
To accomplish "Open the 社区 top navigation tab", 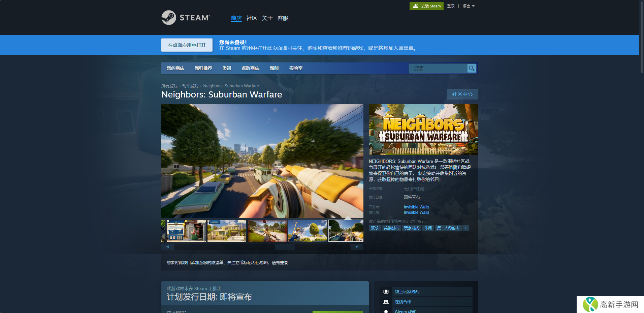I will [252, 18].
